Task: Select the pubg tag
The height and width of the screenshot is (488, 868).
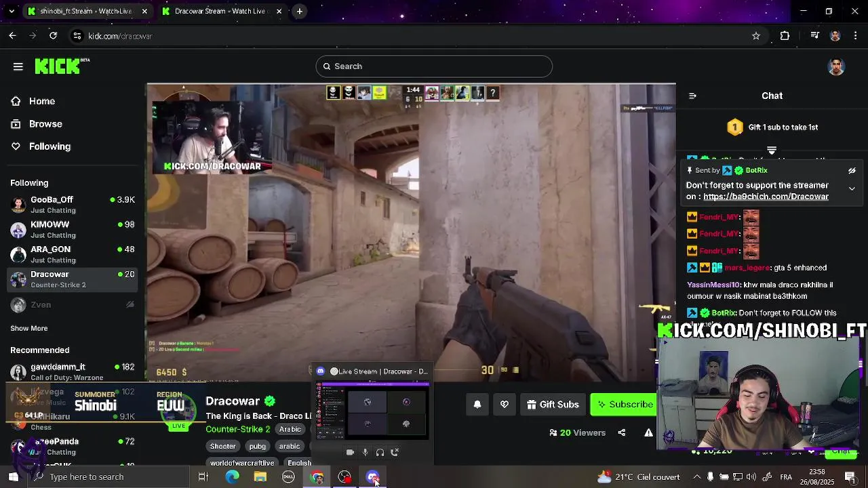Action: point(258,446)
